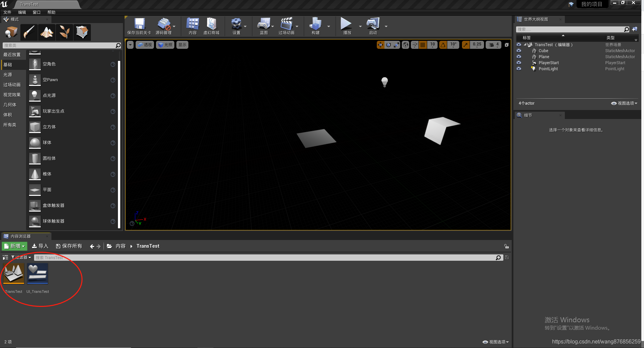Click the 立方体 cube icon in list

click(35, 127)
